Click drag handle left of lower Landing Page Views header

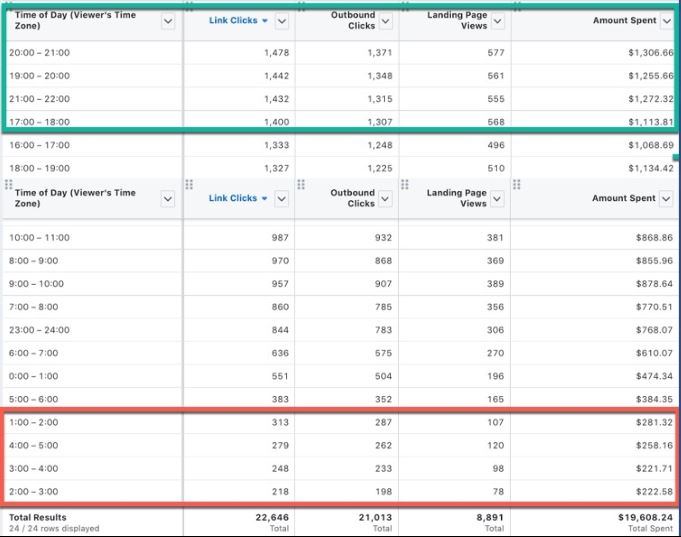[404, 184]
